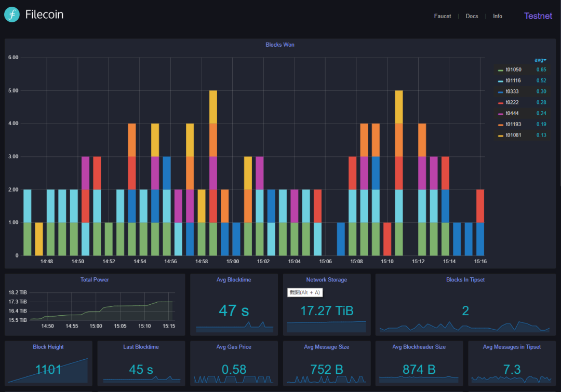
Task: Click the 0.58 gas price value
Action: point(234,370)
